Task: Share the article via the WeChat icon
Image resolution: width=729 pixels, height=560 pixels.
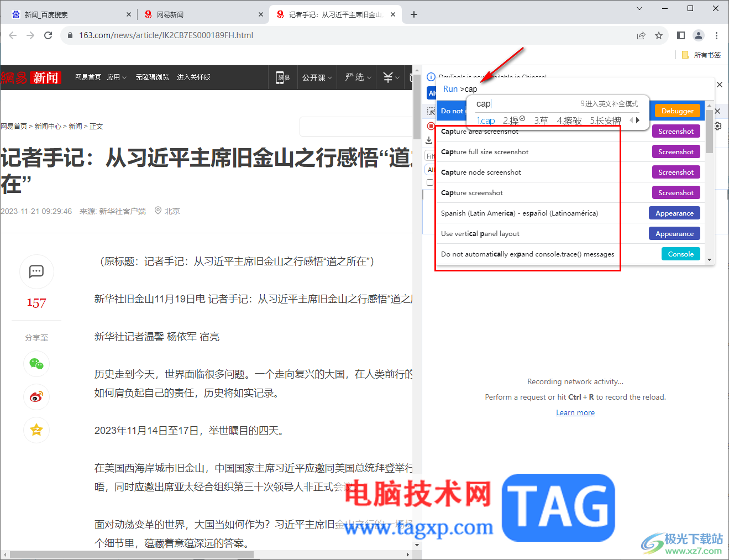Action: pos(36,364)
